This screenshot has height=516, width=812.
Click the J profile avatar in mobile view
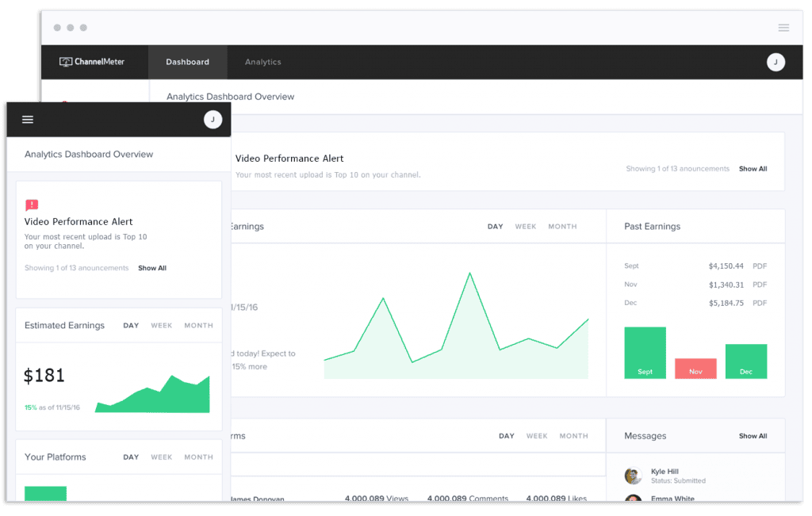[x=213, y=120]
